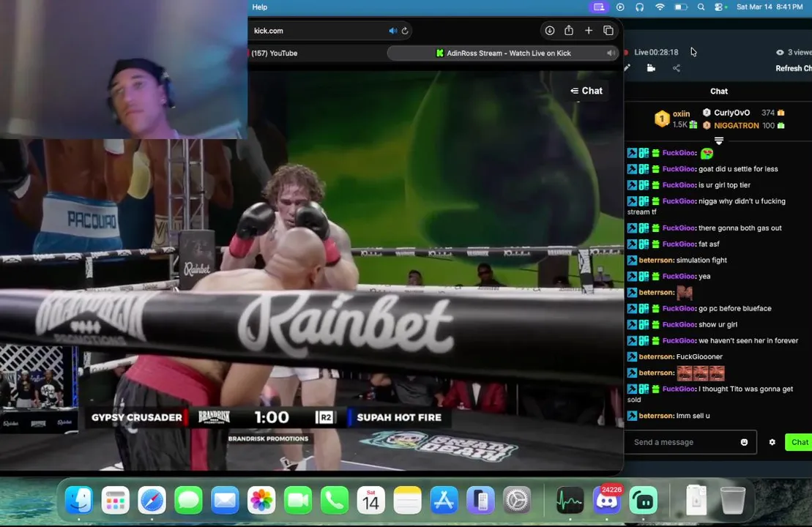
Task: Open Discord with 24226 badge
Action: click(606, 501)
